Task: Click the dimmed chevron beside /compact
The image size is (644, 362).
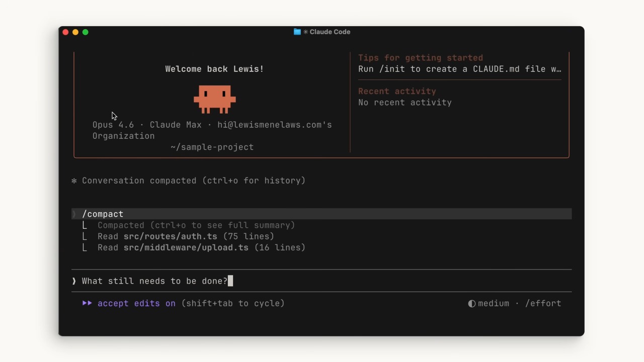Action: click(74, 214)
